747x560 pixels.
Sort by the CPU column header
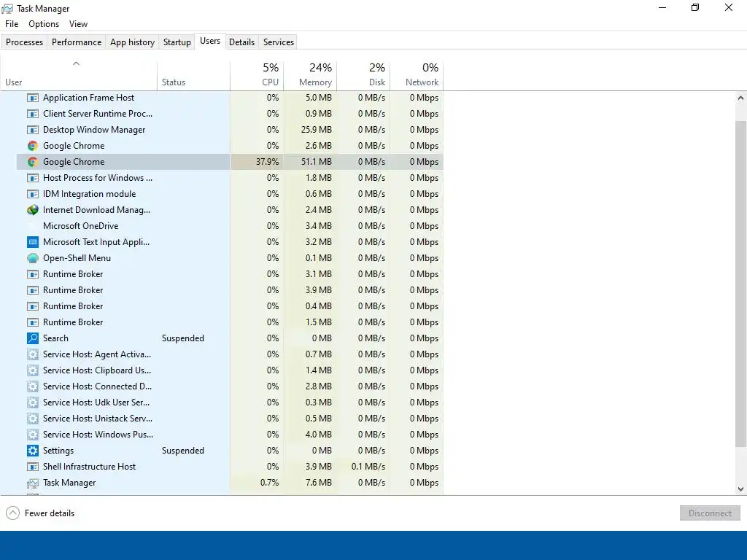[257, 75]
